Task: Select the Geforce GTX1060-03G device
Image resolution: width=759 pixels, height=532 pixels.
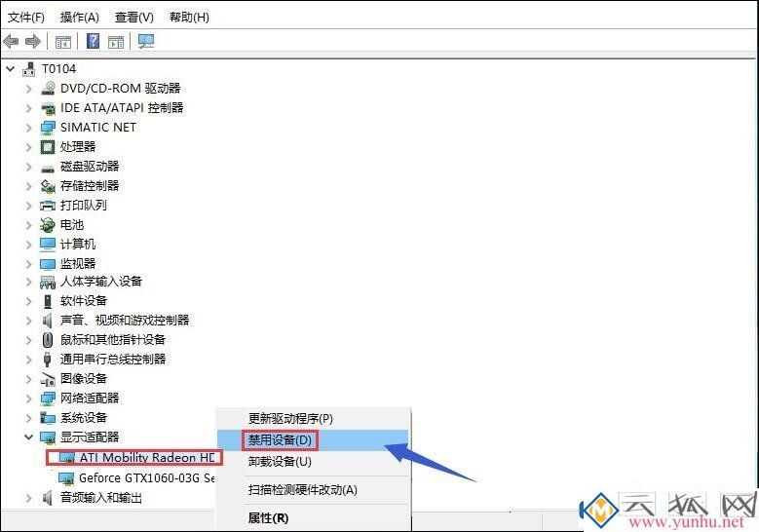Action: point(147,478)
